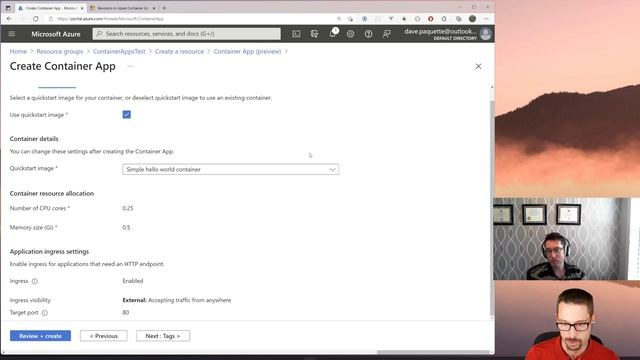
Task: Open the portal settings gear
Action: pyautogui.click(x=351, y=34)
